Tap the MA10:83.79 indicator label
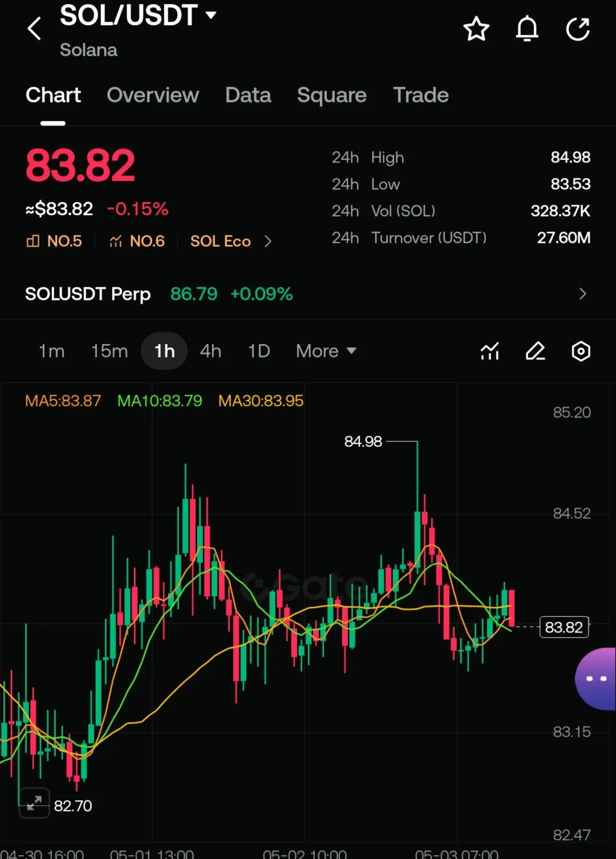Viewport: 616px width, 859px height. [160, 401]
